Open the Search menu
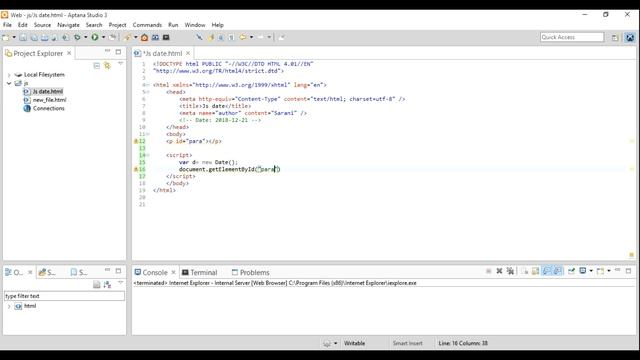This screenshot has height=360, width=640. [94, 25]
